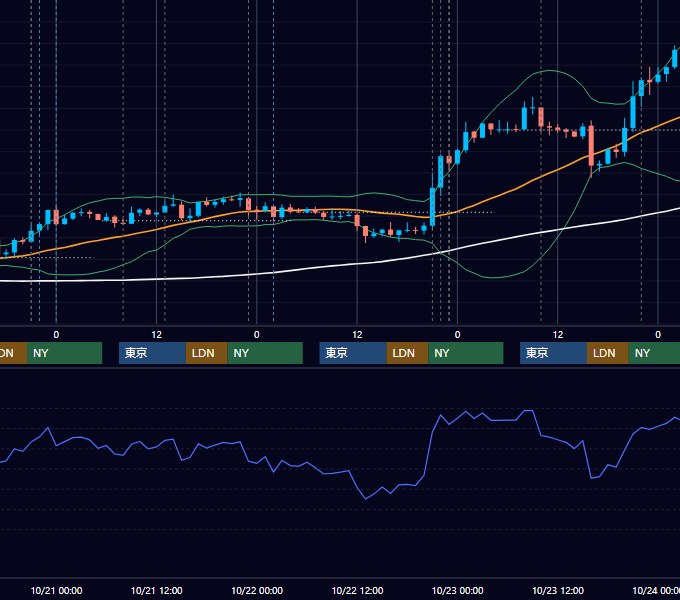Click the 東京 session block spanning 10/22 12:00
This screenshot has height=600, width=680.
click(x=353, y=353)
